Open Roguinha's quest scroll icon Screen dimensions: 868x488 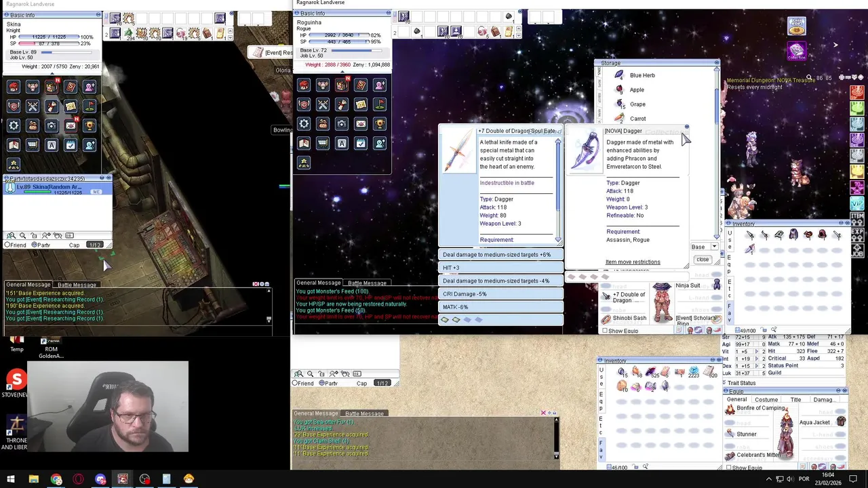pyautogui.click(x=342, y=104)
